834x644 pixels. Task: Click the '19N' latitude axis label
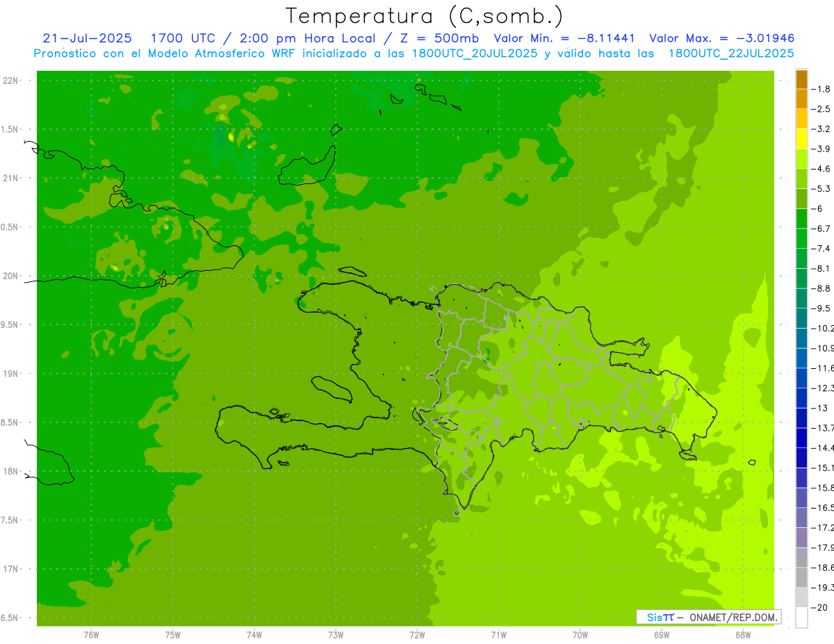pos(10,374)
